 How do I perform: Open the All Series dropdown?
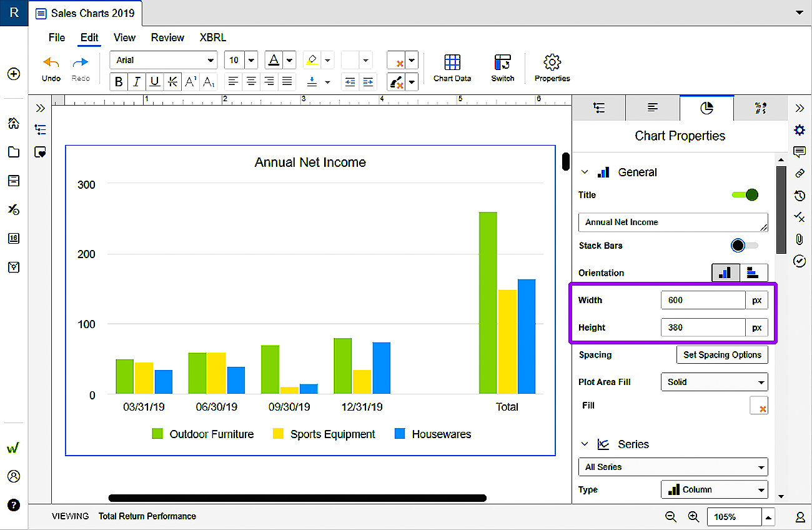point(673,467)
